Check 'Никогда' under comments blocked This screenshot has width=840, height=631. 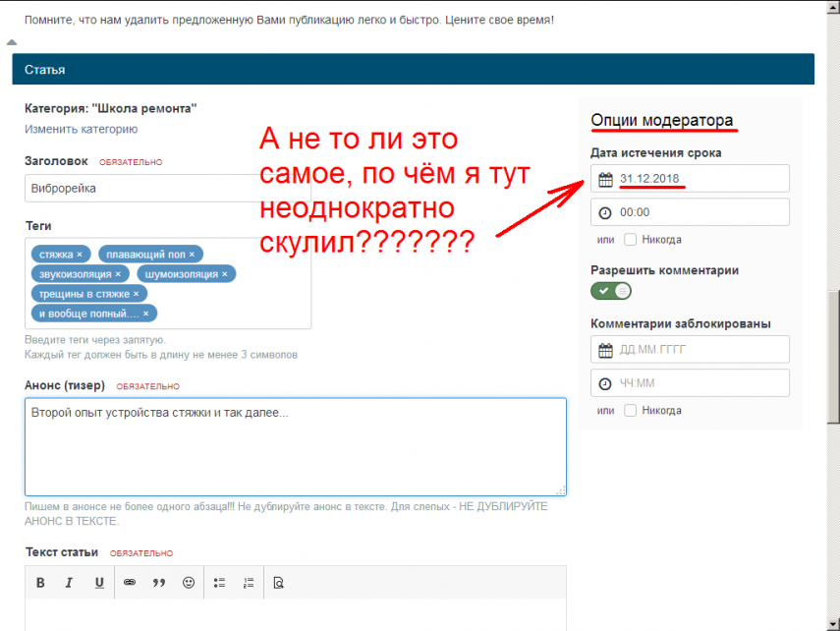(631, 411)
